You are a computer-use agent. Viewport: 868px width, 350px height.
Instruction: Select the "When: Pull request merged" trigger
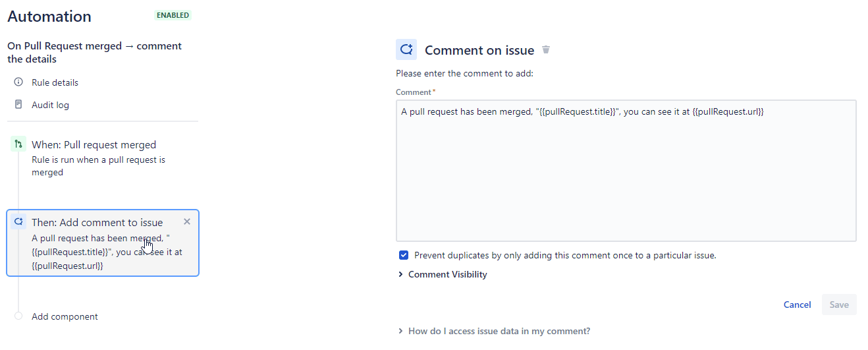94,145
